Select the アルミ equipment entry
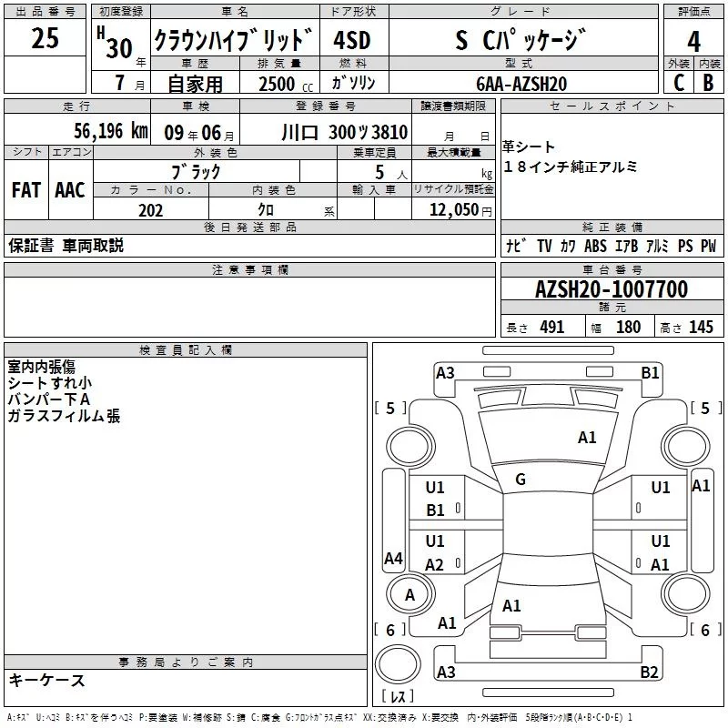Viewport: 728px width, 728px height. click(657, 246)
